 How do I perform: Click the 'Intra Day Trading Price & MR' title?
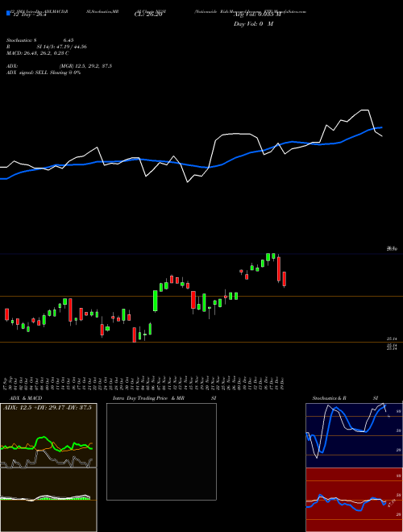coord(149,398)
